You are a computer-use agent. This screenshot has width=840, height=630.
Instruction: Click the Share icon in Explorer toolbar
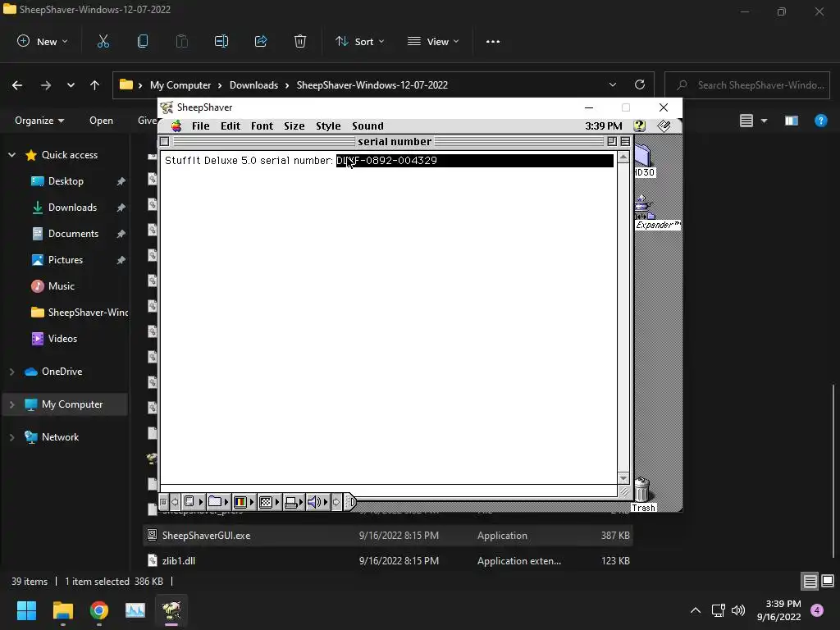pos(261,41)
